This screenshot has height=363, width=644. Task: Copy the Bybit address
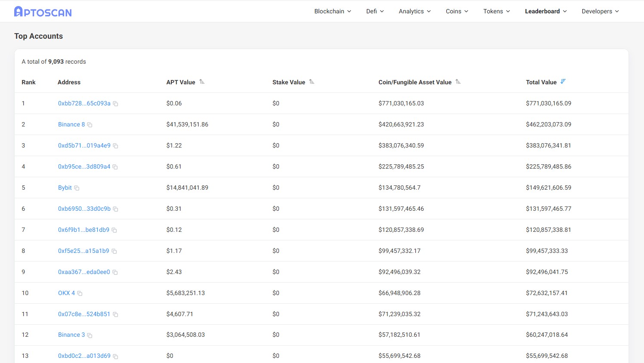77,188
